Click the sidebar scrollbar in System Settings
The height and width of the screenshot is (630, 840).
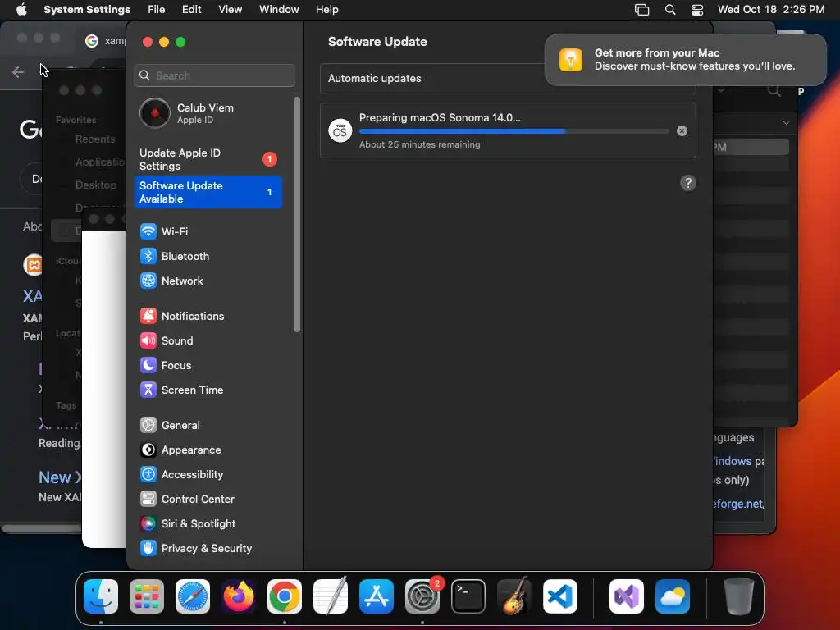297,214
